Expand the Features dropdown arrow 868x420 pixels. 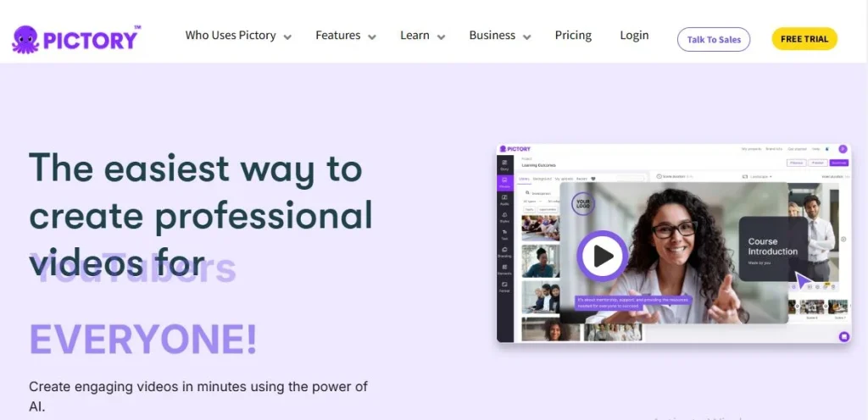(372, 37)
